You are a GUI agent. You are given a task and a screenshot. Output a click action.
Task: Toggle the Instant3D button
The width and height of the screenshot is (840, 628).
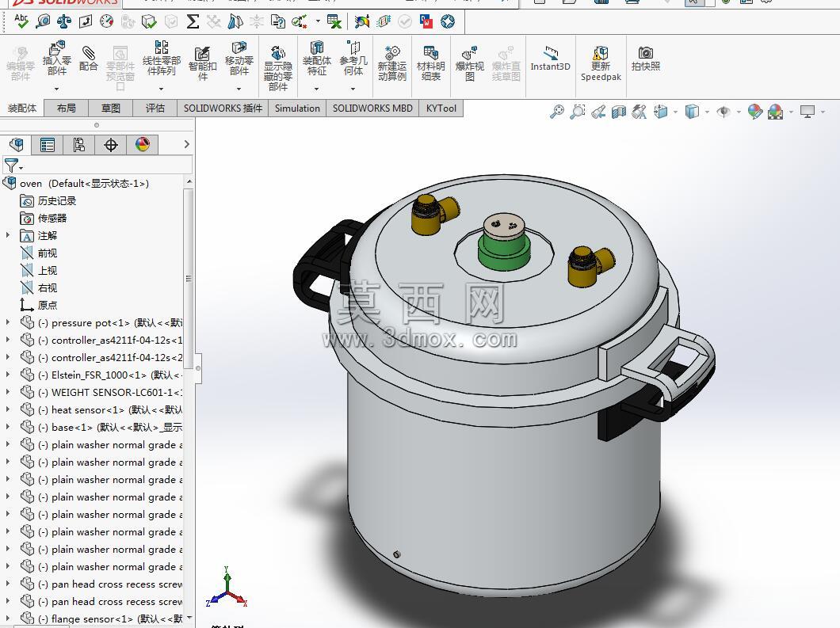[x=550, y=59]
